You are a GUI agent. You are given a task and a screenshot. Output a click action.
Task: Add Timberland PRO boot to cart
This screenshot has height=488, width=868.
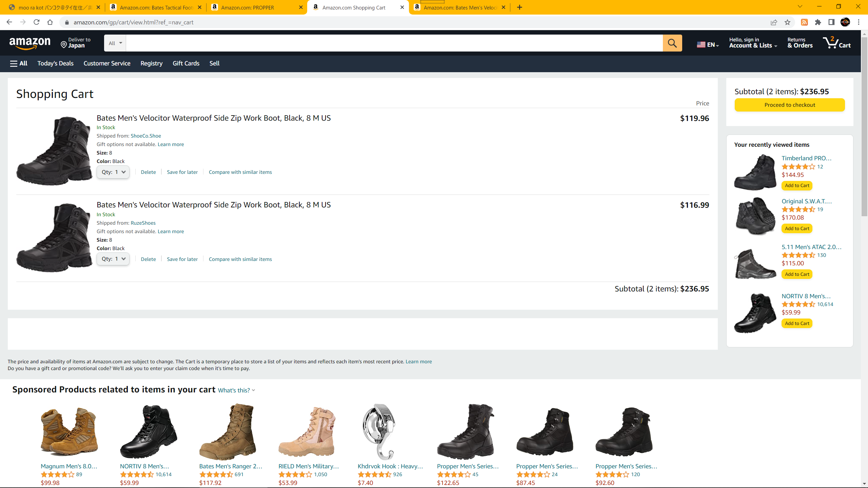[797, 185]
